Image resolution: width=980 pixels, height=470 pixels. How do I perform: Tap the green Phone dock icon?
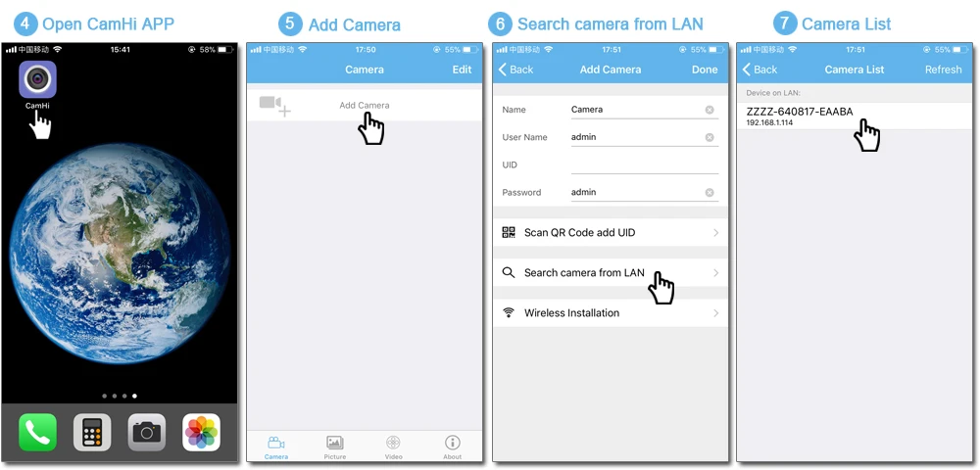point(37,432)
